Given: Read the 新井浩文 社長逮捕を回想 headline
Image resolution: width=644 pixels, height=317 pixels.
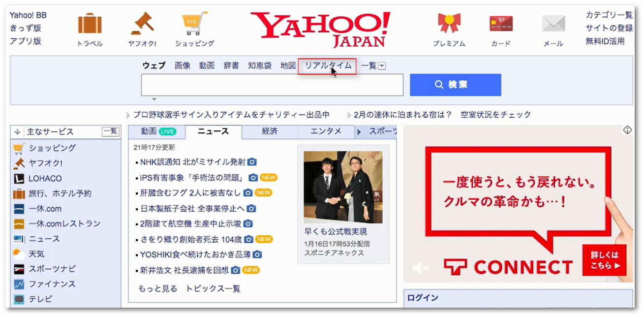Looking at the screenshot, I should (184, 270).
